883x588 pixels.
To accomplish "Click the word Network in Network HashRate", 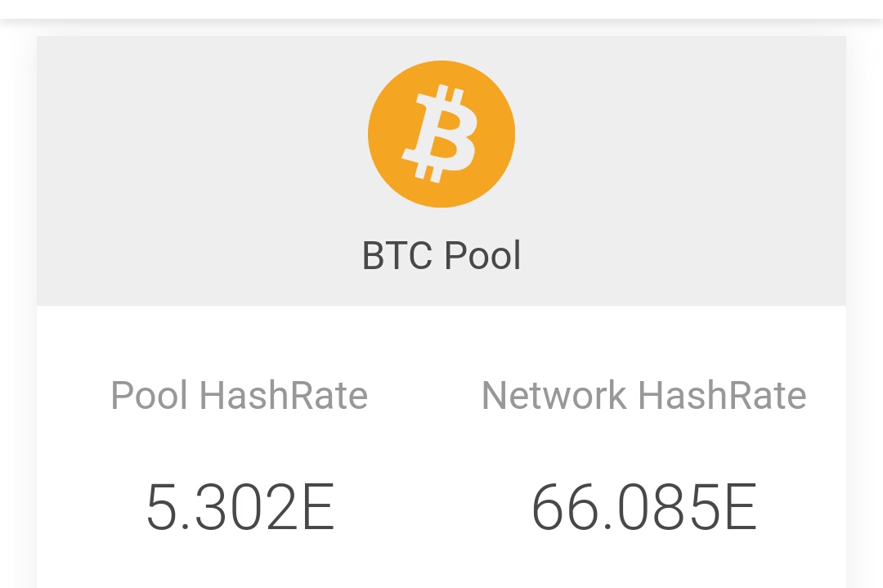I will pos(554,395).
